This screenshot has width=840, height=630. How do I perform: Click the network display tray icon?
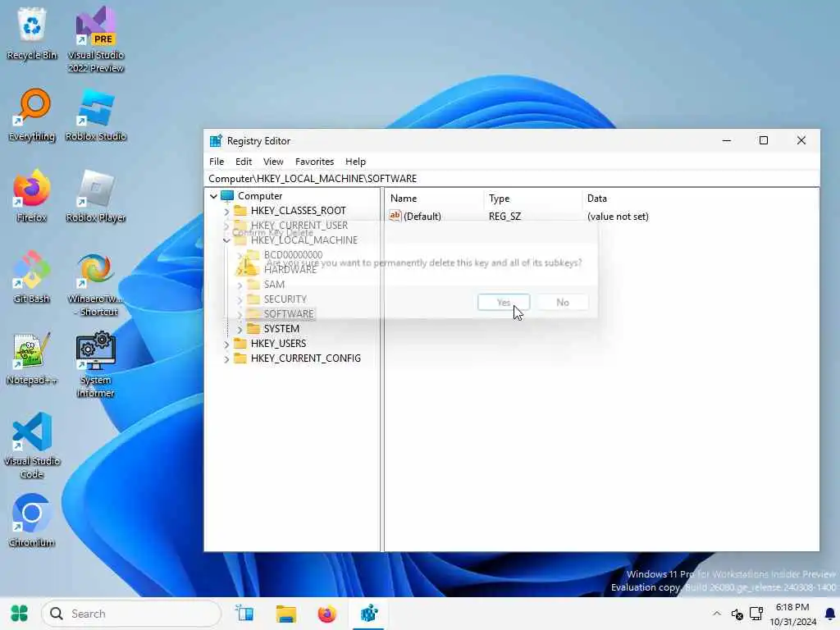click(x=756, y=614)
